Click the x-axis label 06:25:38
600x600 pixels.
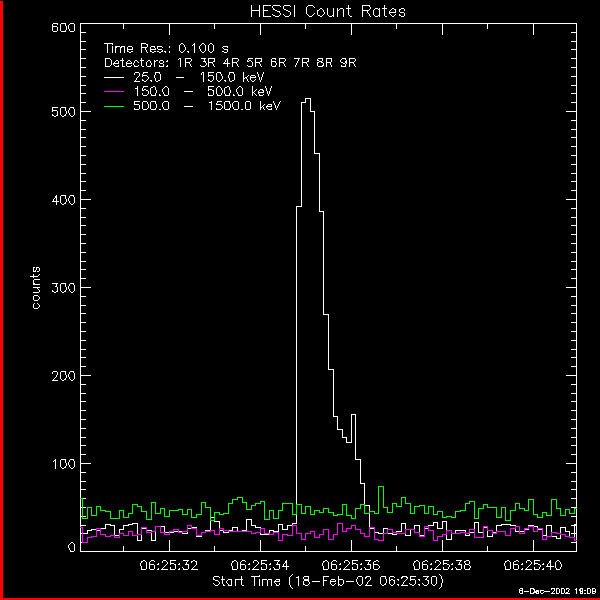[442, 565]
